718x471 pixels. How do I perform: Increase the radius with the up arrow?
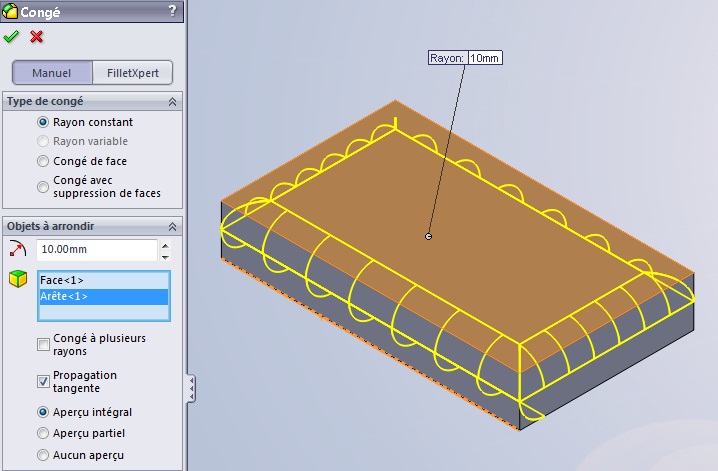pos(165,244)
